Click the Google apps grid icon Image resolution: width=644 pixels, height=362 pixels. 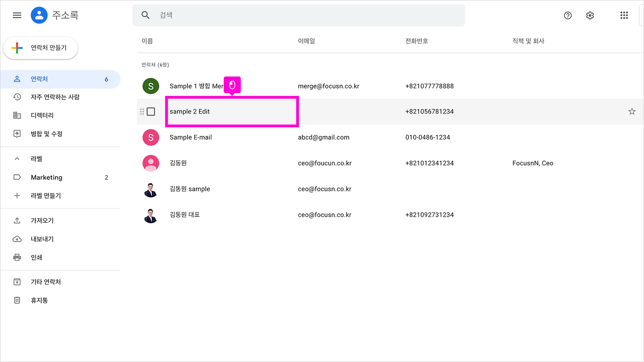click(624, 15)
